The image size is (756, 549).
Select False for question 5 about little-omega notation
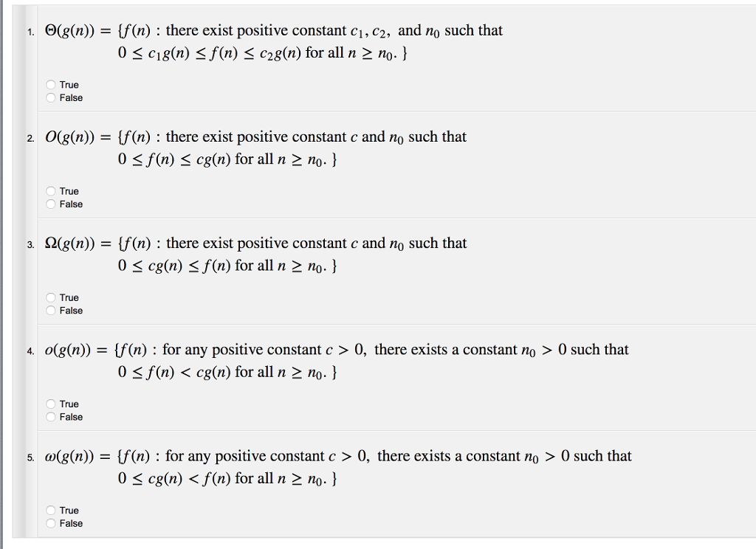tap(50, 523)
